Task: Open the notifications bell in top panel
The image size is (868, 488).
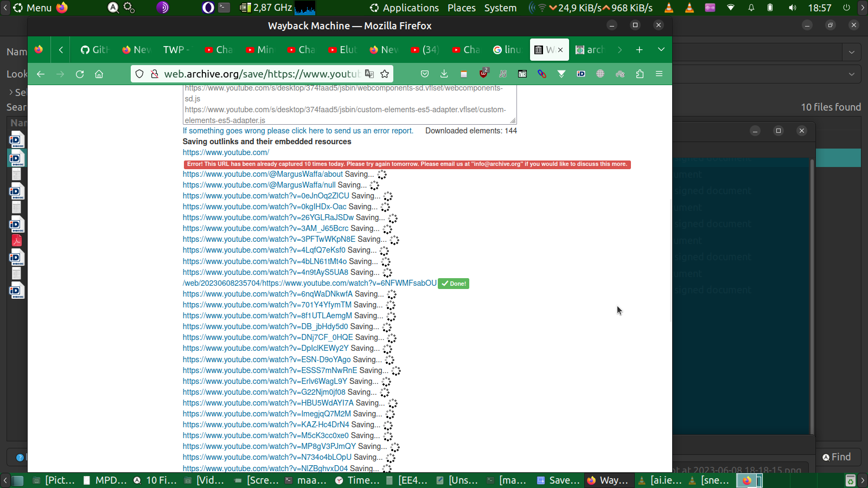Action: tap(751, 8)
